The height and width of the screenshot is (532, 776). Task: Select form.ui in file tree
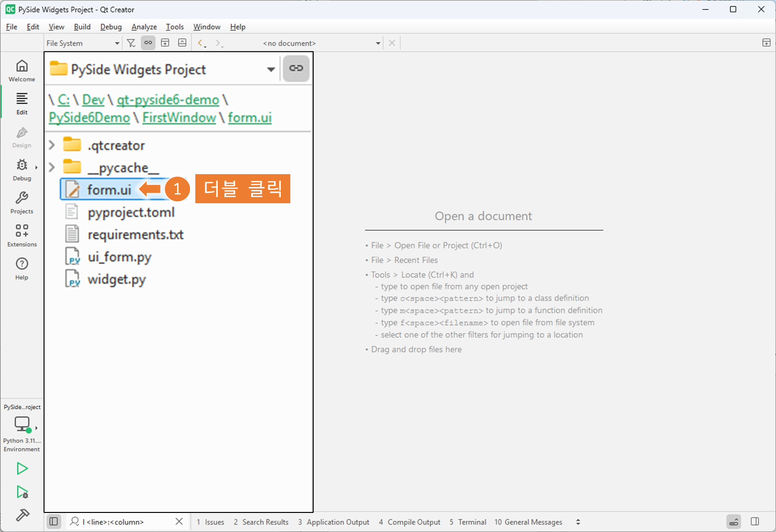pyautogui.click(x=109, y=189)
